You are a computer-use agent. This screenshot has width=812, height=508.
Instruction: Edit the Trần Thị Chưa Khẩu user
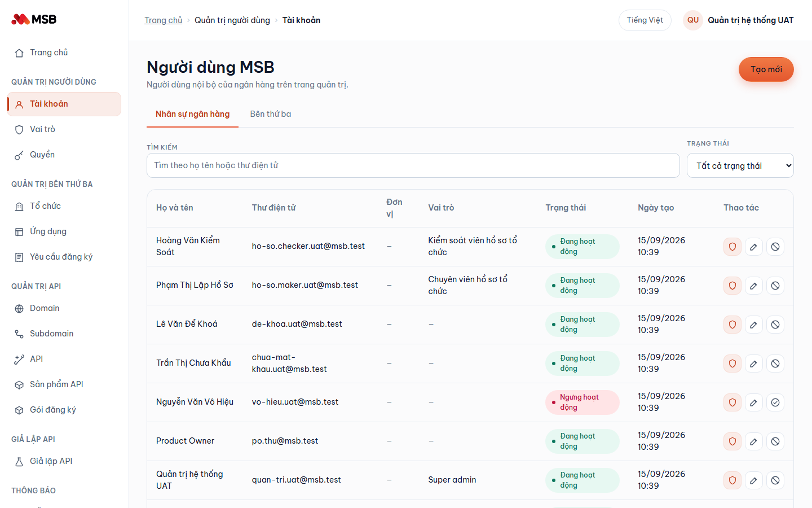(x=754, y=364)
